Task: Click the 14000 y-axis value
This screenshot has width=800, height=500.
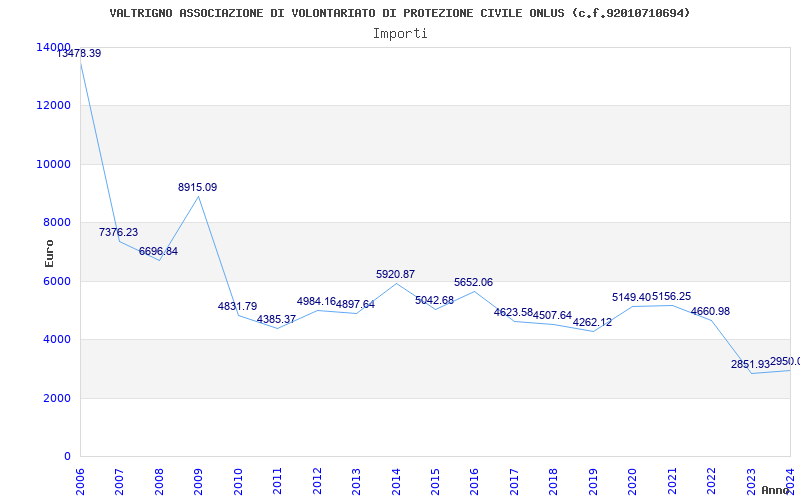Action: 53,47
